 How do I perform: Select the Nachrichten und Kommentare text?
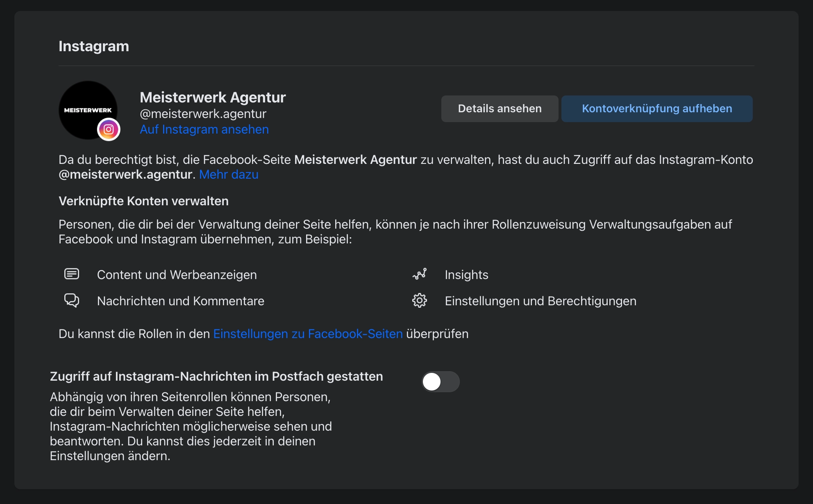coord(181,301)
